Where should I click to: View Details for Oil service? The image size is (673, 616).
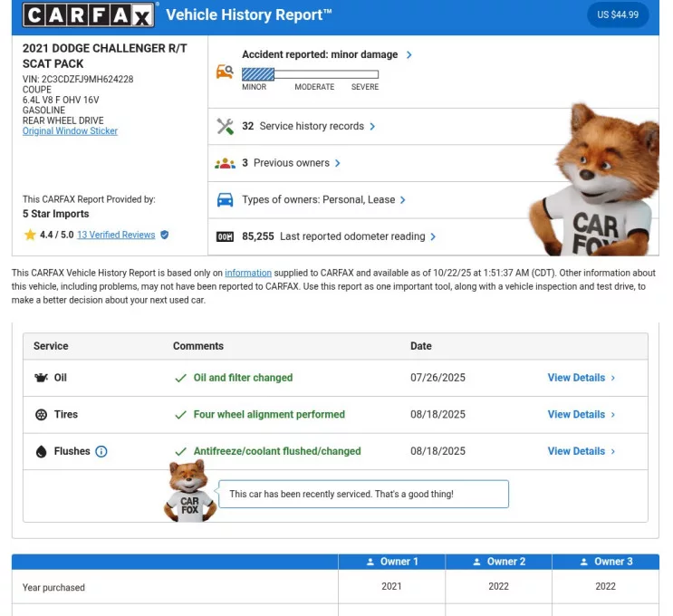(x=581, y=378)
